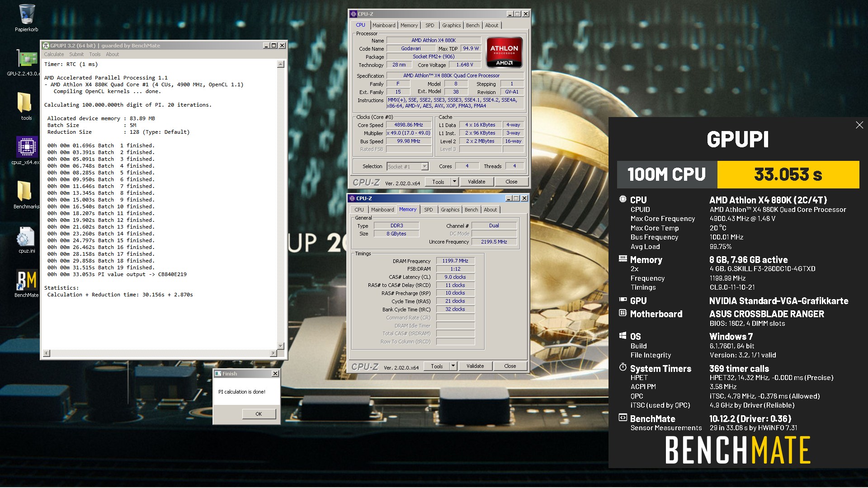This screenshot has height=488, width=868.
Task: Switch to Memory tab in top CPU-Z
Action: pos(409,25)
